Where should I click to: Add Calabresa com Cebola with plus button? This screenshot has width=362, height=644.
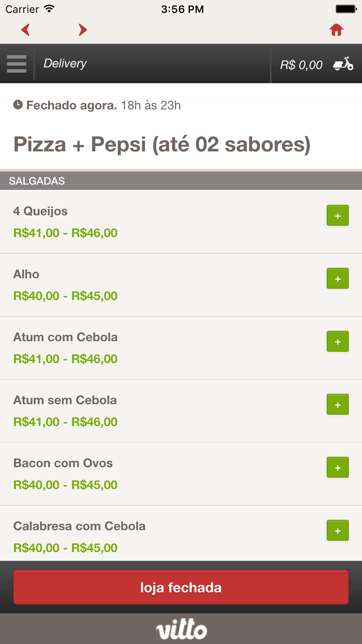point(337,531)
